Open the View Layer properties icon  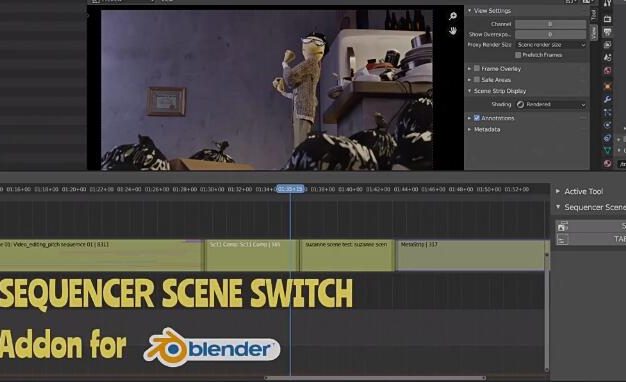pyautogui.click(x=608, y=45)
